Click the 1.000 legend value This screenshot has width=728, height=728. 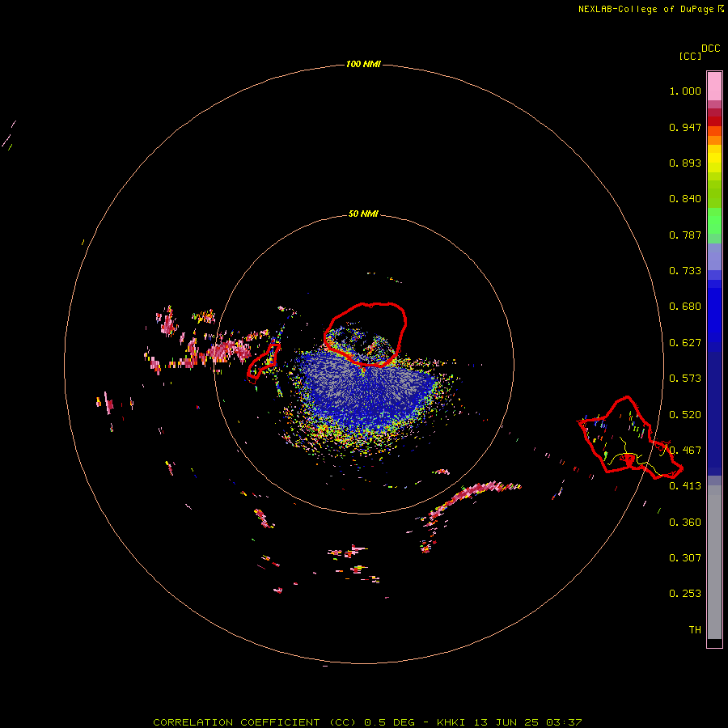tap(685, 91)
